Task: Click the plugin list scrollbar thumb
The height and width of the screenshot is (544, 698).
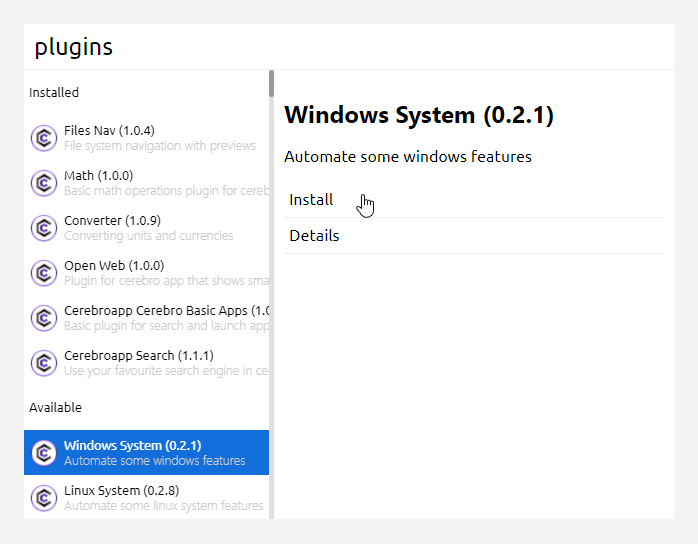Action: 271,83
